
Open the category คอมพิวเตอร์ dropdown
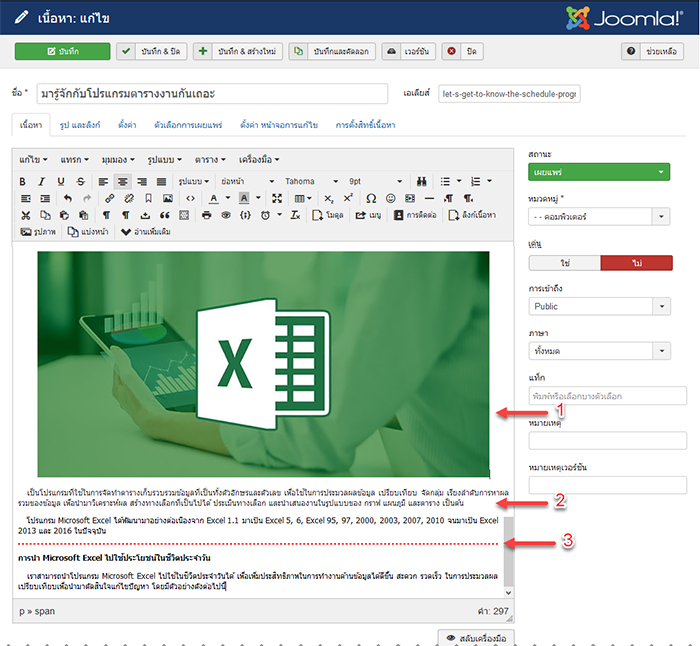(x=599, y=217)
